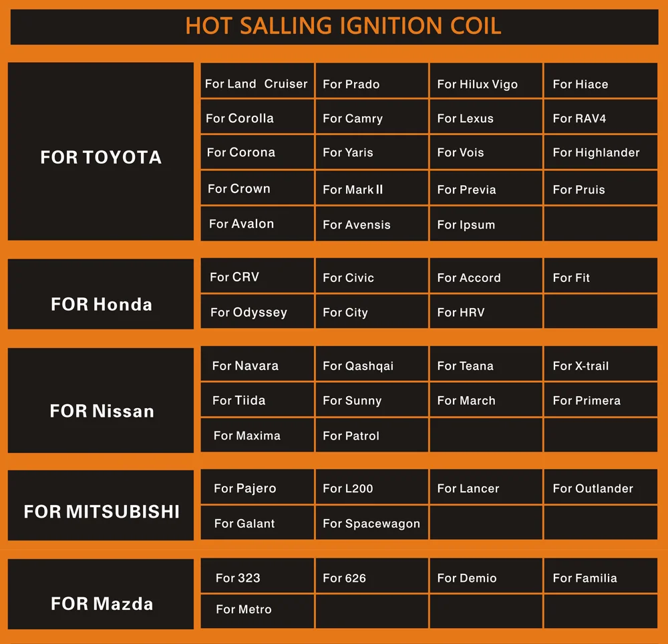Select the FOR Mazda brand cell

point(101,604)
